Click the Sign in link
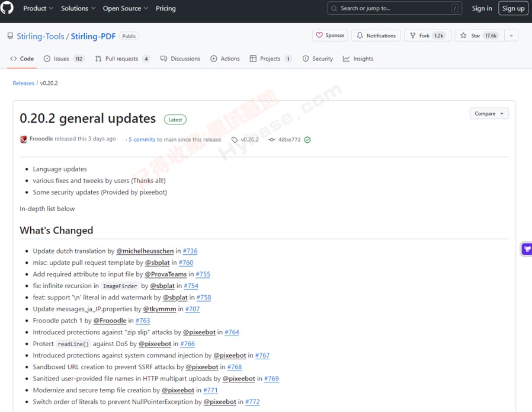The image size is (532, 412). coord(482,8)
